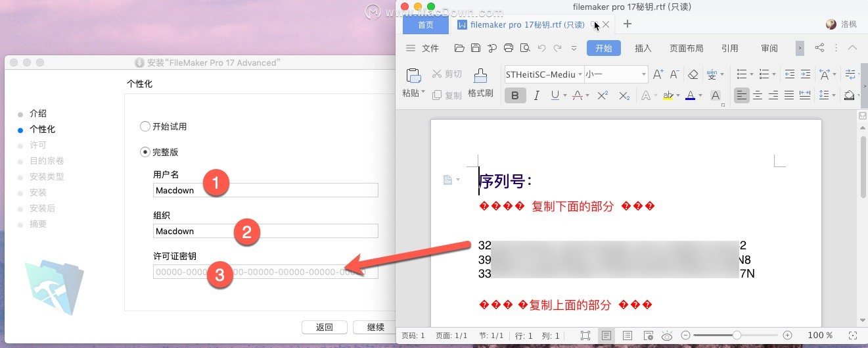Image resolution: width=868 pixels, height=348 pixels.
Task: Click the font color A swatch
Action: point(690,95)
